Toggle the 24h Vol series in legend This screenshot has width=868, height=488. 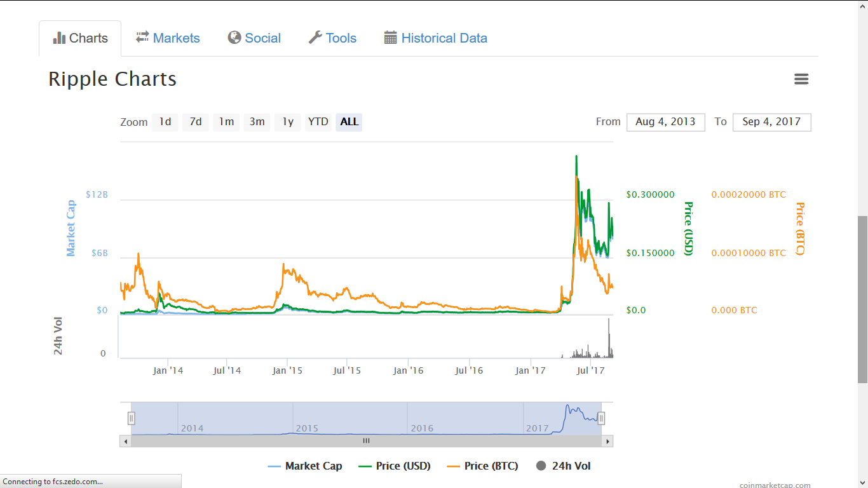pos(563,466)
